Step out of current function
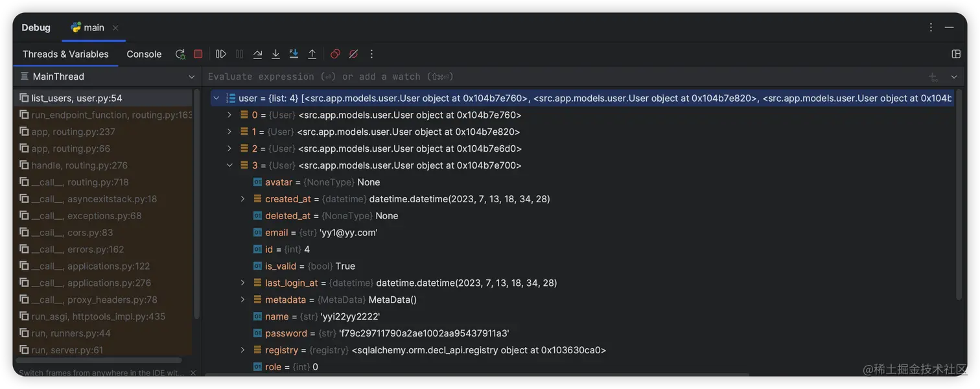 pyautogui.click(x=312, y=54)
